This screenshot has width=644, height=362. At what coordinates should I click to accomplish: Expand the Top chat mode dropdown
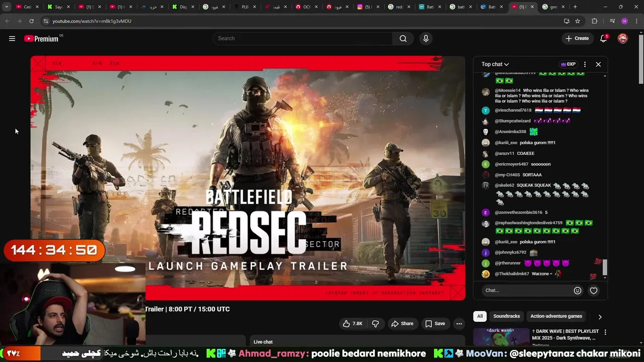[x=495, y=64]
